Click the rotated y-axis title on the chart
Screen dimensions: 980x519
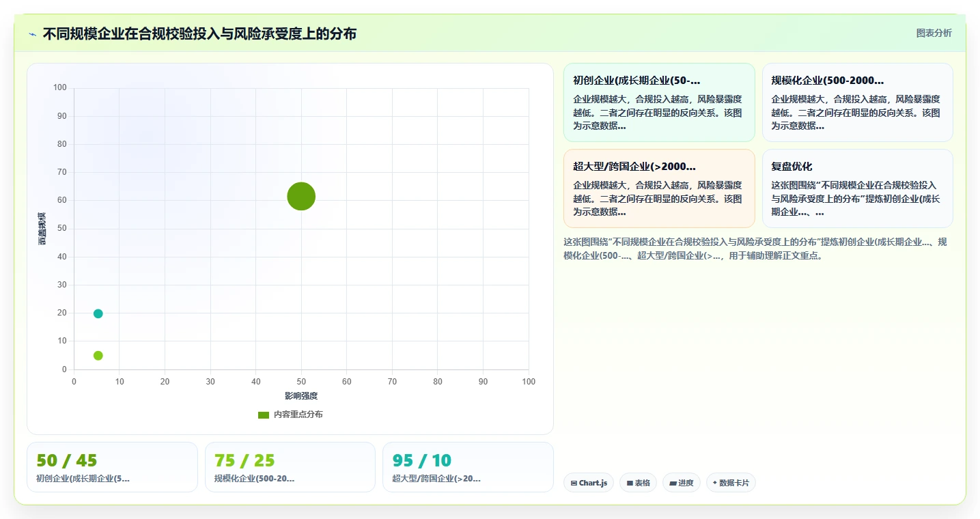tap(42, 229)
